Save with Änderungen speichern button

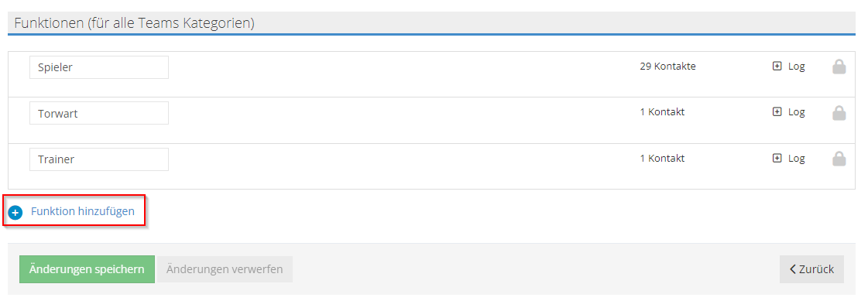point(87,269)
